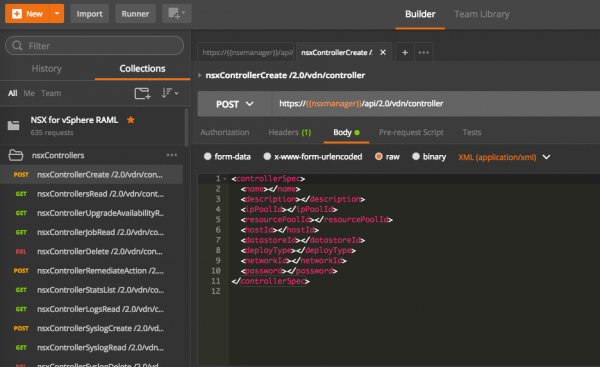The image size is (600, 367).
Task: Click the NSX collection folder icon
Action: 14,125
